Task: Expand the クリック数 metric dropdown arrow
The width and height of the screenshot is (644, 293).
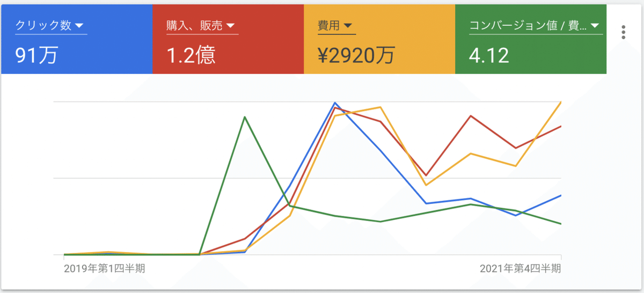Action: click(x=78, y=25)
